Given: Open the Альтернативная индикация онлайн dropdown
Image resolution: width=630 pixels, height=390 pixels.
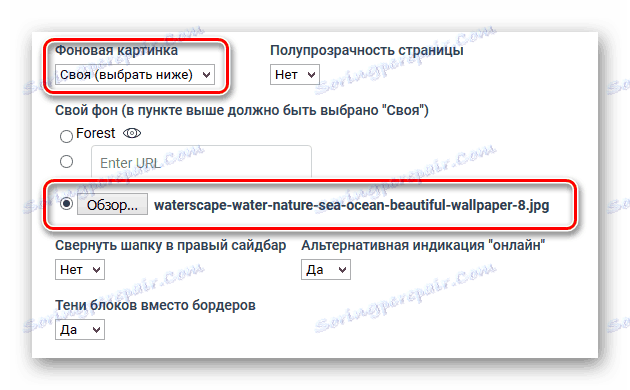Looking at the screenshot, I should (x=326, y=270).
